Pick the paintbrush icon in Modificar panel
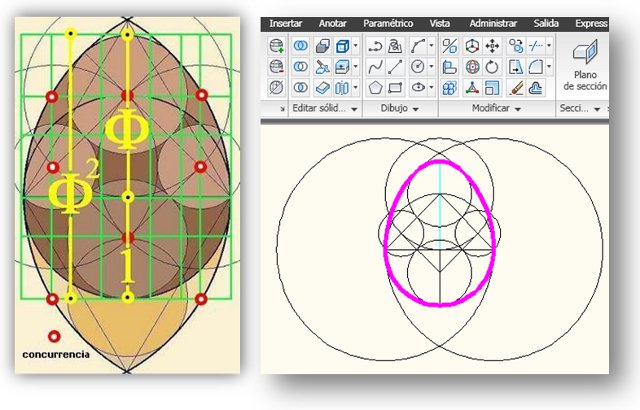This screenshot has height=410, width=640. click(516, 88)
